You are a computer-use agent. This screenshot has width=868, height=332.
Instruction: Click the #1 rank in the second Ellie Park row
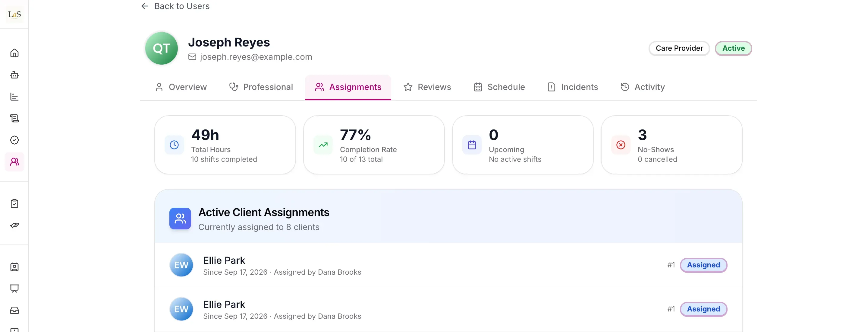671,309
